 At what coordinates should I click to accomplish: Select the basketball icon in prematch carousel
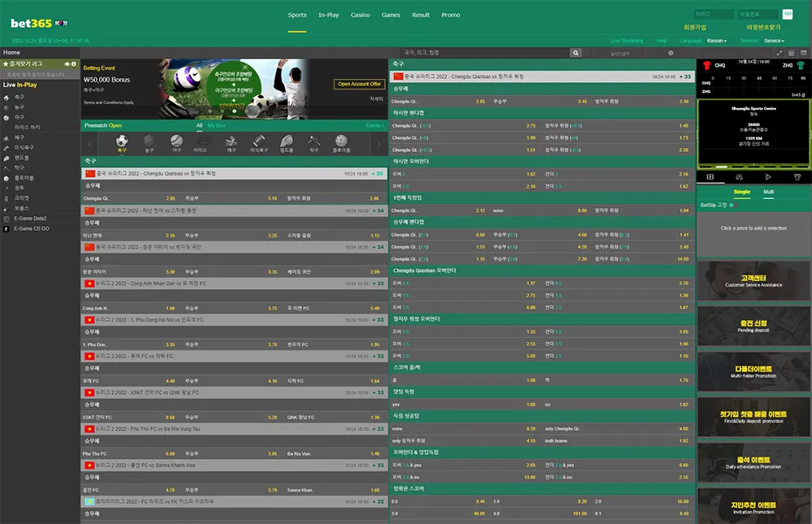click(x=149, y=142)
